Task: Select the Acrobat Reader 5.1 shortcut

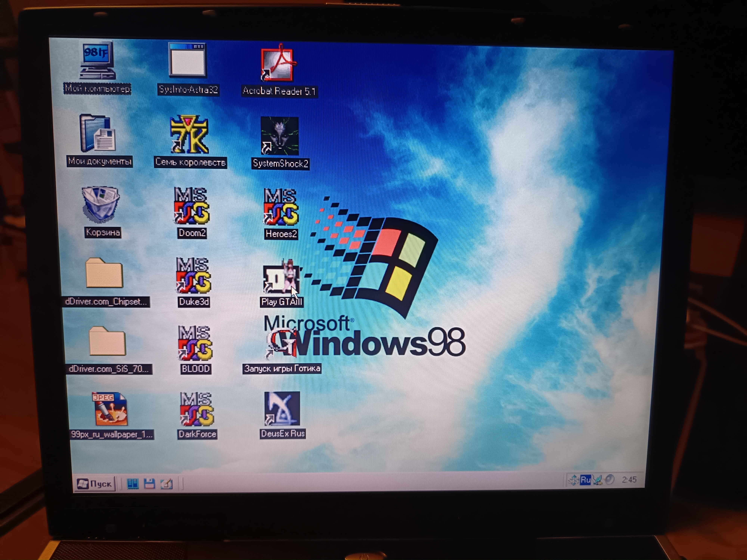Action: [x=277, y=64]
